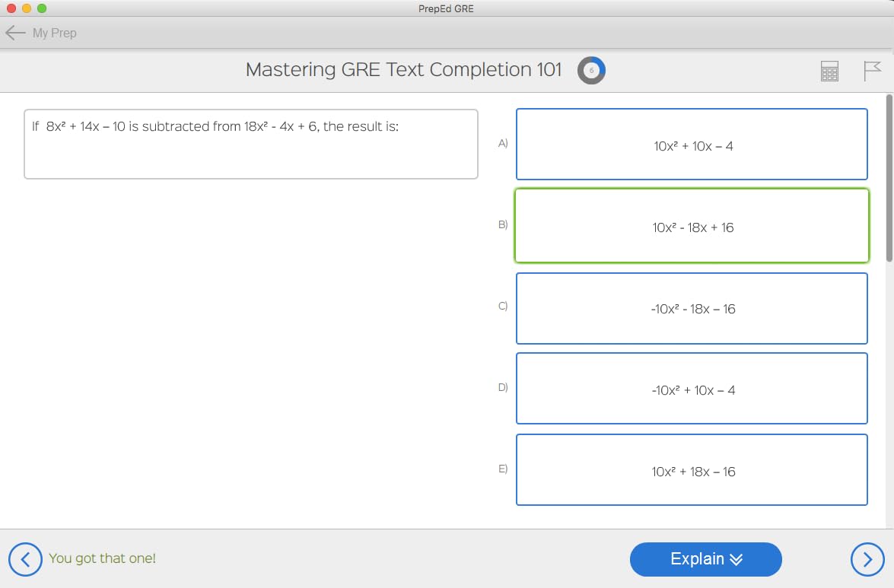This screenshot has height=588, width=894.
Task: Go to the previous question
Action: [26, 559]
